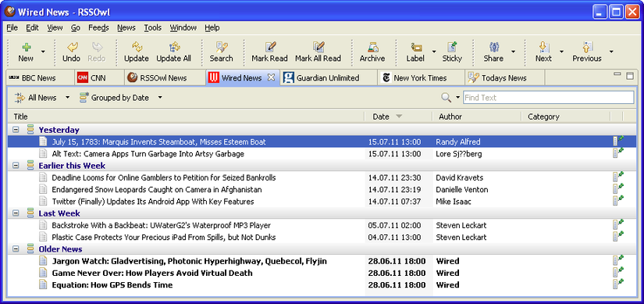Click the Update All toolbar icon
This screenshot has width=644, height=304.
[x=174, y=47]
